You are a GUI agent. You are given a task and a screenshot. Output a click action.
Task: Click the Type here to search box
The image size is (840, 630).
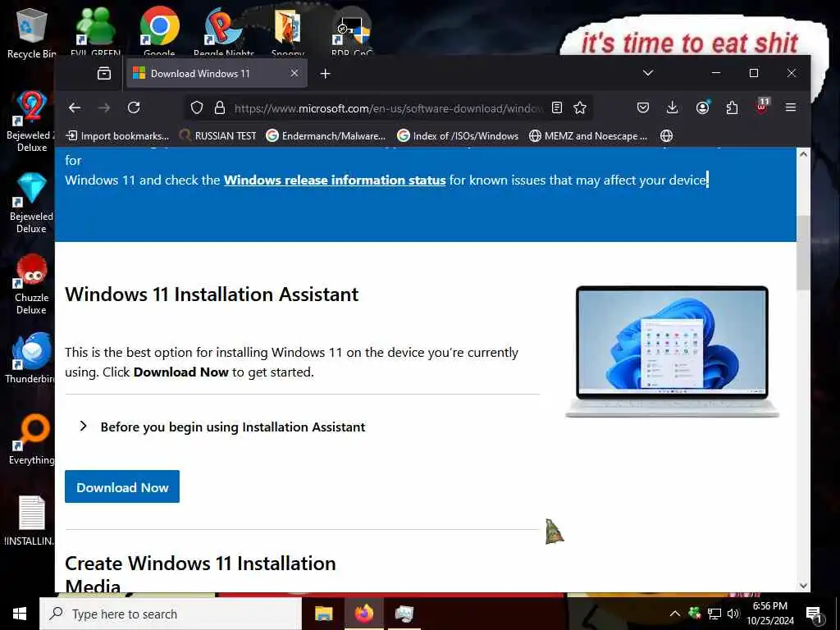[171, 614]
